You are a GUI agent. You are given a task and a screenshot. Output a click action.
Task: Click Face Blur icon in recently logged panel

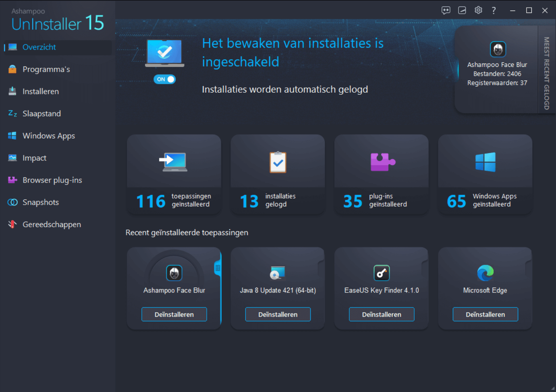[498, 50]
